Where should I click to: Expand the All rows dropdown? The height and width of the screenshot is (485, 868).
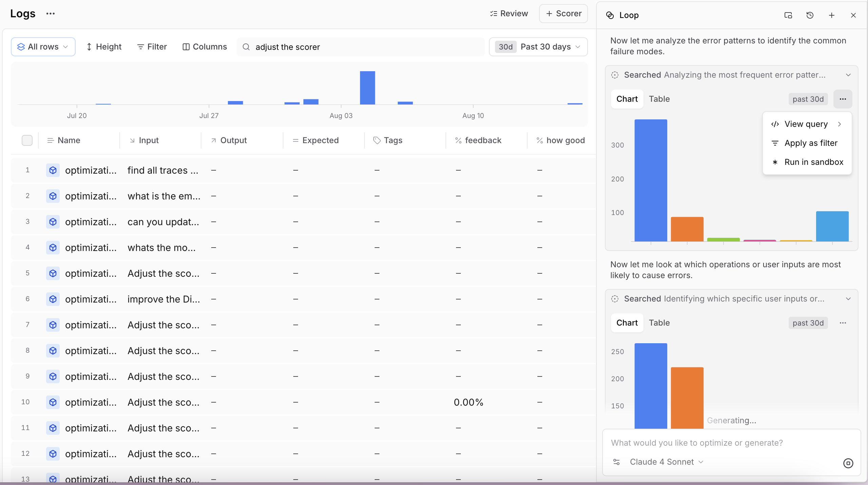[x=43, y=47]
